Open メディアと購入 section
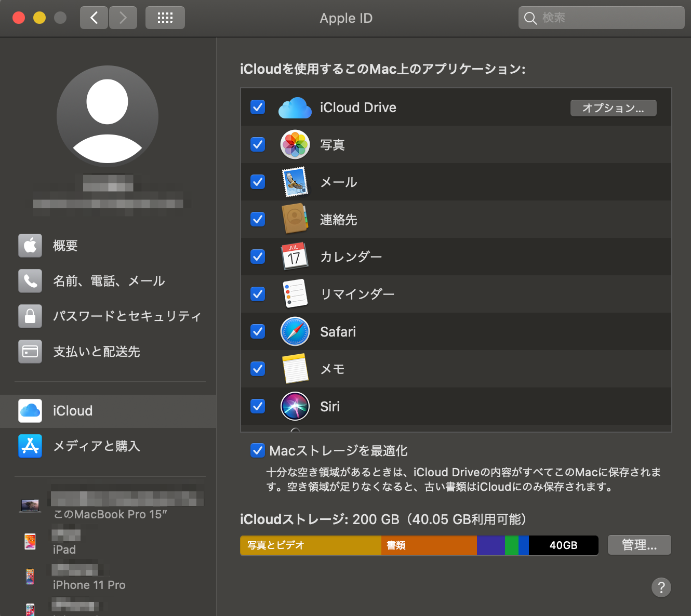Image resolution: width=691 pixels, height=616 pixels. click(x=108, y=446)
